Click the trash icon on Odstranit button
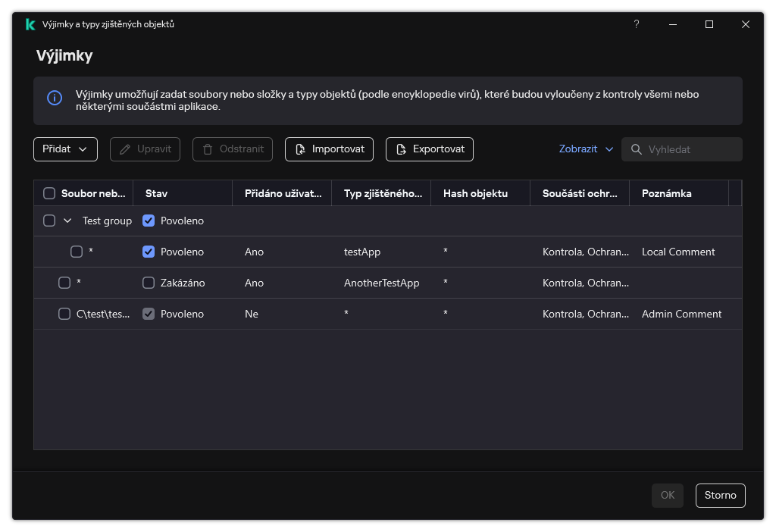 [x=208, y=149]
